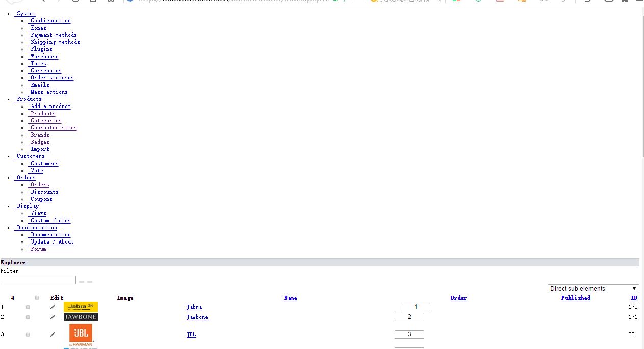This screenshot has width=644, height=349.
Task: Open the Products top-level menu
Action: click(28, 99)
